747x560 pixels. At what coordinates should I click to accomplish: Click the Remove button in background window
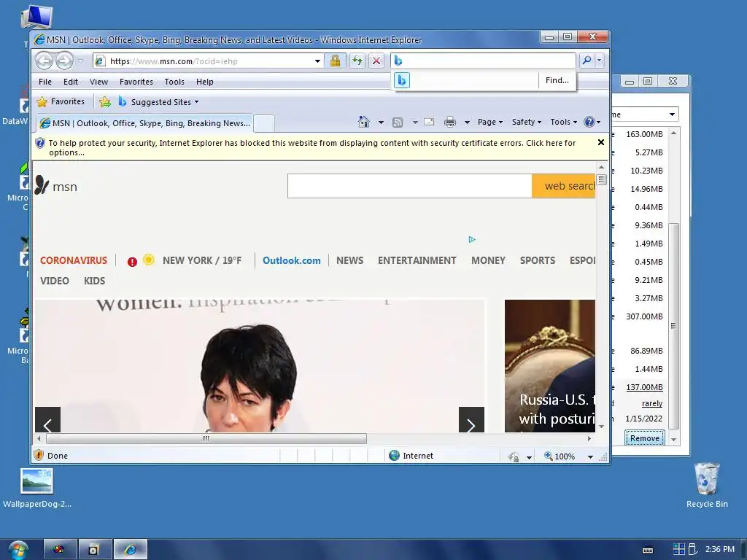coord(645,438)
